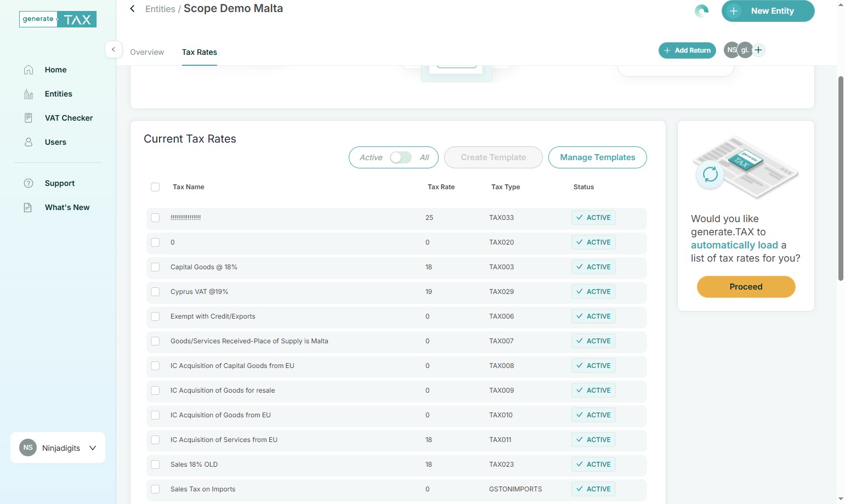The image size is (845, 504).
Task: Open Home in the sidebar menu
Action: tap(55, 70)
